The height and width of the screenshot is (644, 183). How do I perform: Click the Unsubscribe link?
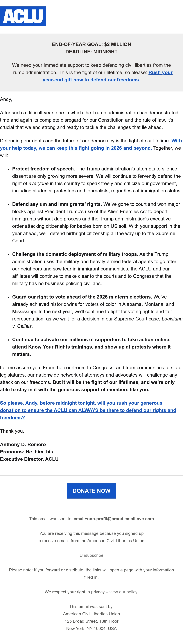point(91,555)
